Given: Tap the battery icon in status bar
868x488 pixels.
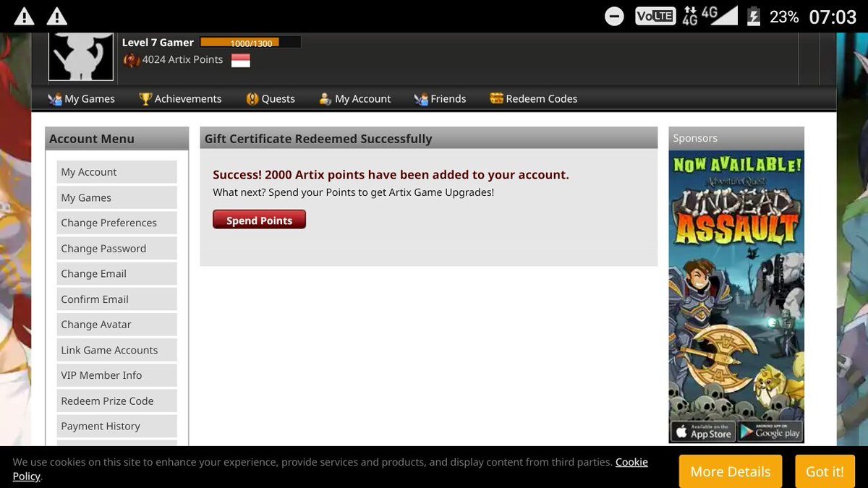Looking at the screenshot, I should coord(753,16).
